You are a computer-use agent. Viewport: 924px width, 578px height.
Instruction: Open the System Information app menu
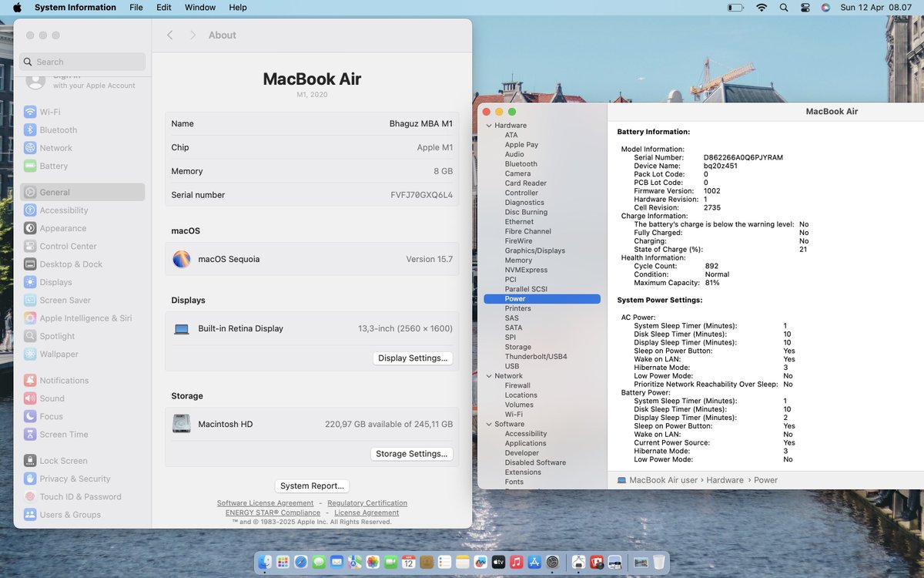(x=75, y=7)
